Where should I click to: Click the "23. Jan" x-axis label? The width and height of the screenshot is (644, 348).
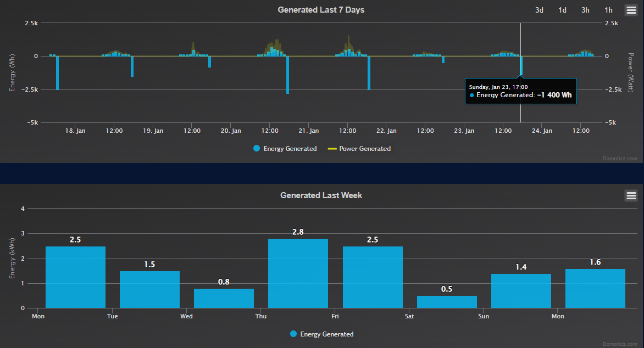(x=464, y=131)
